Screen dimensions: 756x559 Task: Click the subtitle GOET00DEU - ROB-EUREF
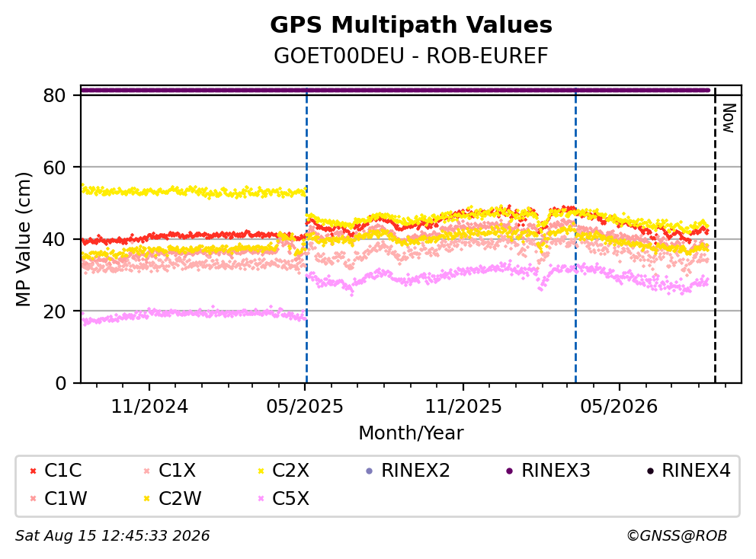pos(411,56)
